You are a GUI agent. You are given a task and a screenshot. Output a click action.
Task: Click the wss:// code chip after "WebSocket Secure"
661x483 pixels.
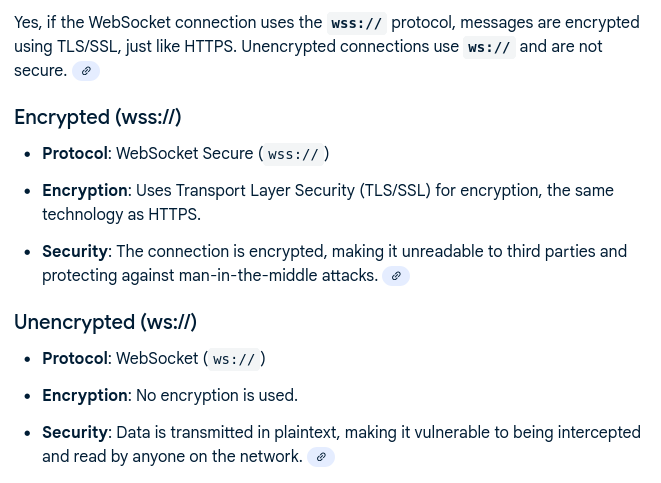(x=293, y=154)
